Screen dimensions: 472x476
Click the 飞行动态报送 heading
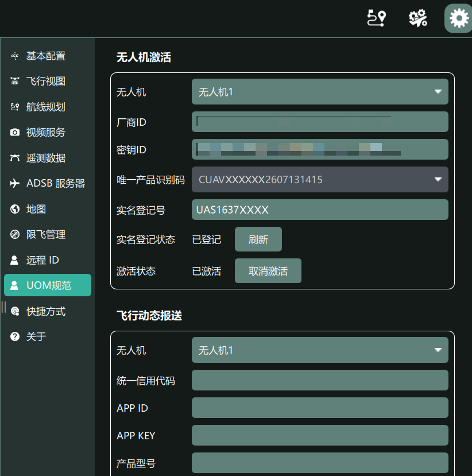tap(149, 315)
